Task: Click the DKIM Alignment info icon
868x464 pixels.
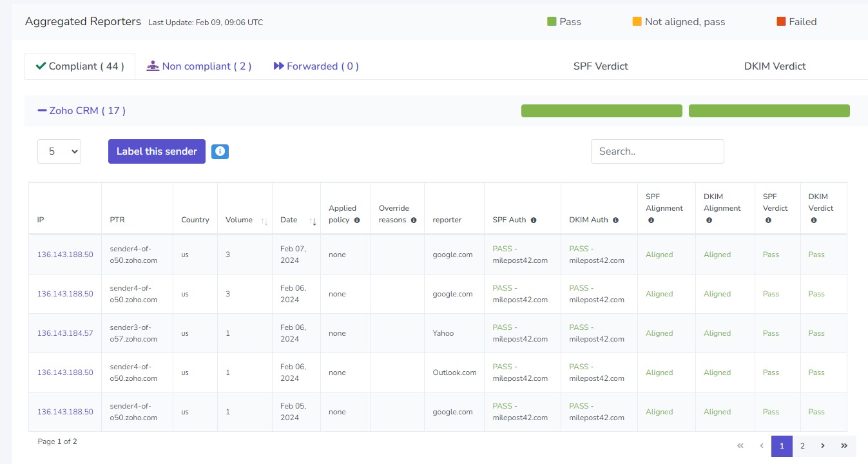Action: pyautogui.click(x=709, y=220)
